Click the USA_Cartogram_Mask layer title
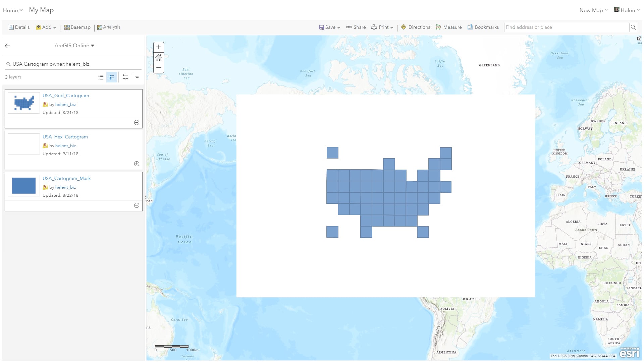Viewport: 644px width, 362px height. (66, 178)
